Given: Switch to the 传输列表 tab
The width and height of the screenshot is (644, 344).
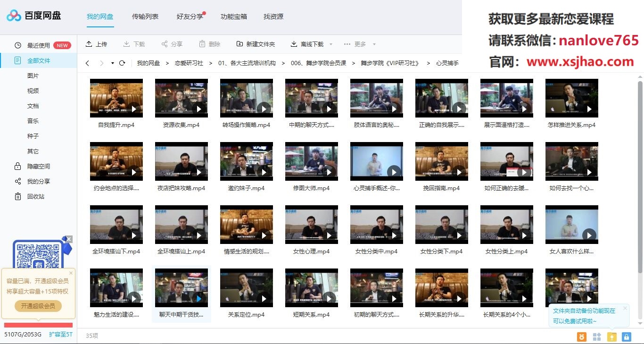Looking at the screenshot, I should [x=145, y=17].
